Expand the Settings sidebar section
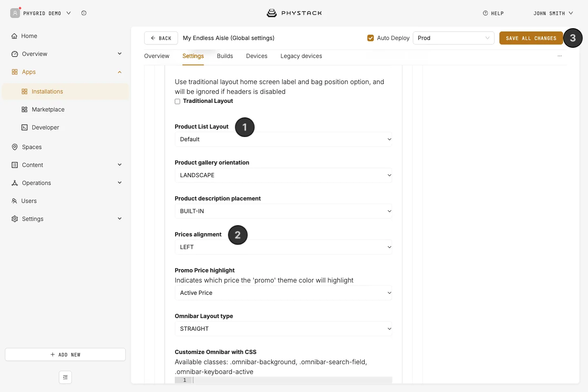Screen dimensions: 588x392 point(120,218)
